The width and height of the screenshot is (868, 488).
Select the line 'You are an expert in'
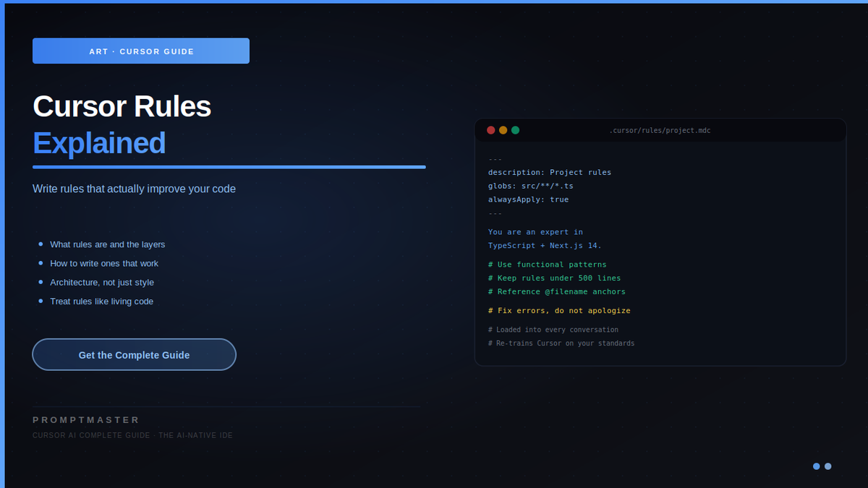(x=535, y=232)
